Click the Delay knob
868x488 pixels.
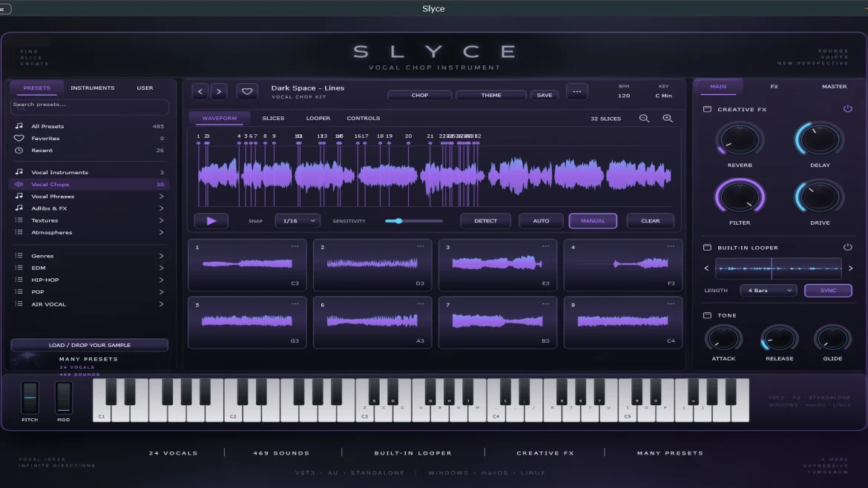tap(819, 139)
